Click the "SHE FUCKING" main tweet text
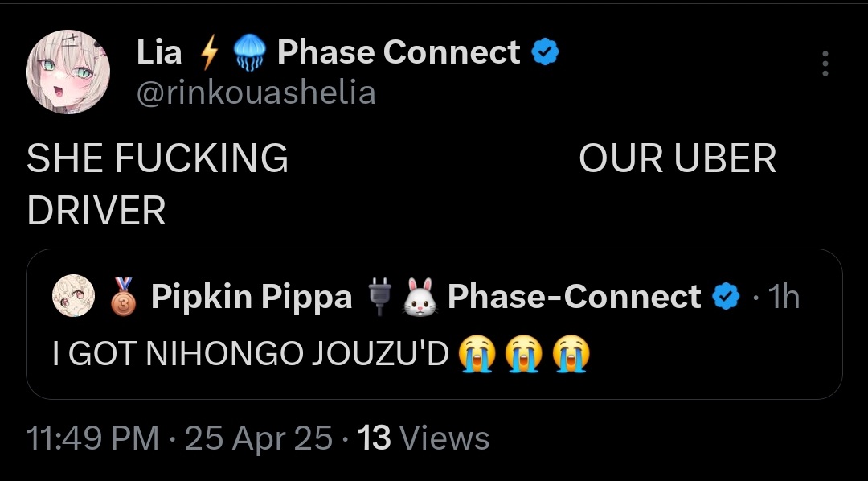 (x=158, y=158)
